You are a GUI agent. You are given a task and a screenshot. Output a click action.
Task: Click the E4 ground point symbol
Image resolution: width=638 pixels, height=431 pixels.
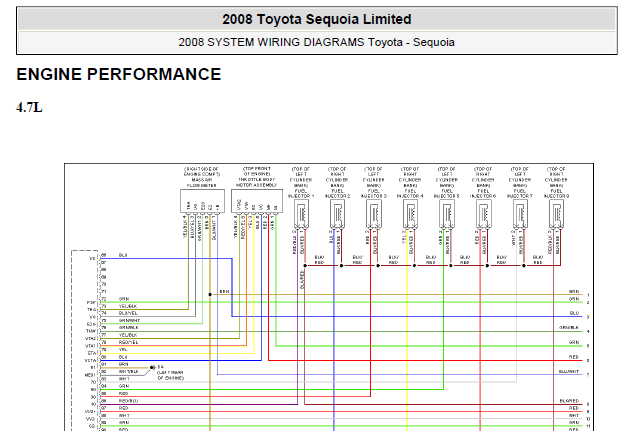[151, 368]
